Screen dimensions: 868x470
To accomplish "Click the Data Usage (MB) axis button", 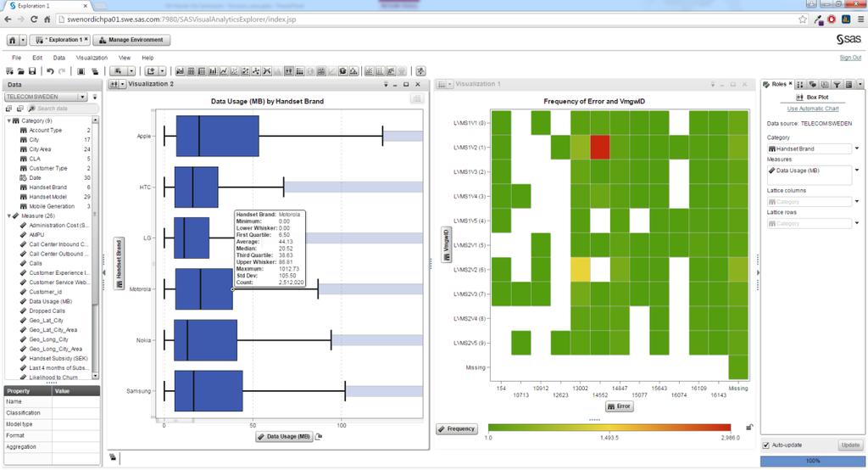I will [x=284, y=437].
